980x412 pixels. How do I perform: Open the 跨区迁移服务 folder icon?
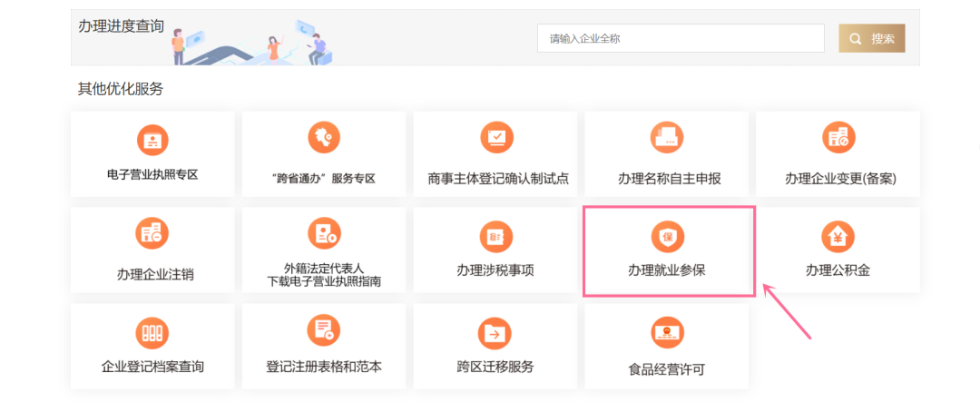[496, 333]
